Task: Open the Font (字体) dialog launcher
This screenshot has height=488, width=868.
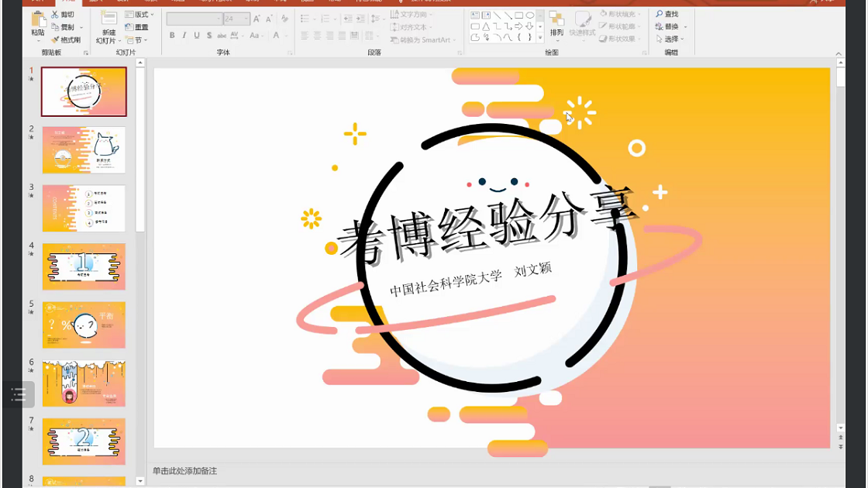Action: pyautogui.click(x=290, y=53)
